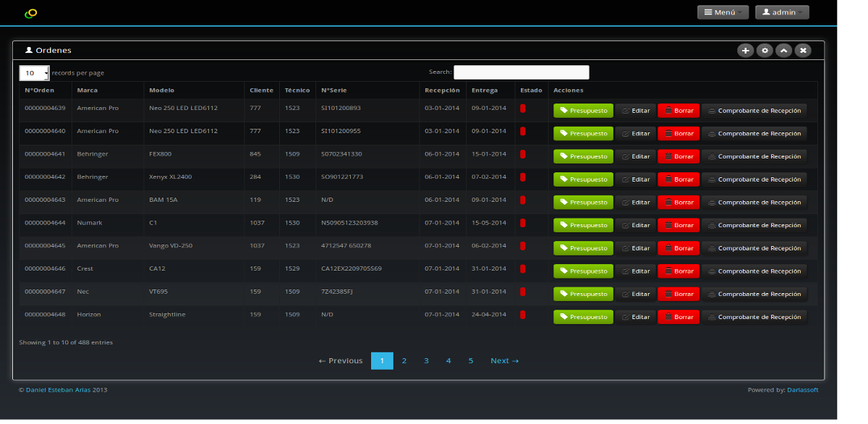This screenshot has width=868, height=424.
Task: Click Presupuesto for order 00000004641
Action: pyautogui.click(x=583, y=156)
